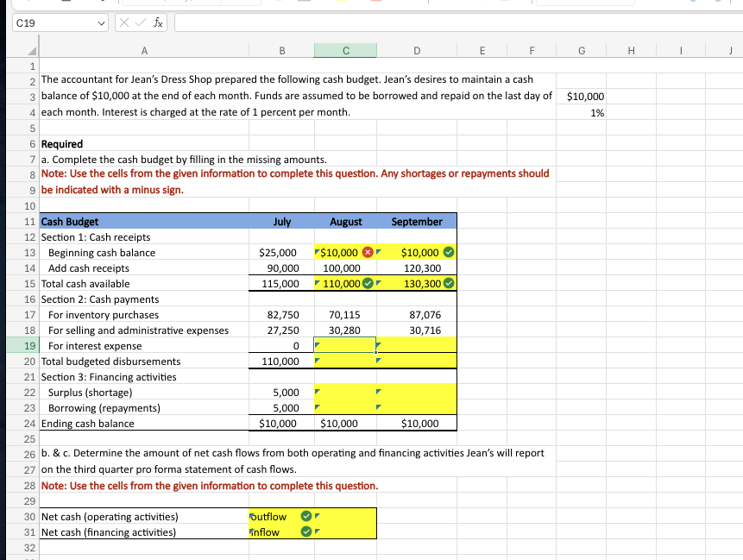The height and width of the screenshot is (560, 743).
Task: Click the September header cell
Action: tap(417, 222)
